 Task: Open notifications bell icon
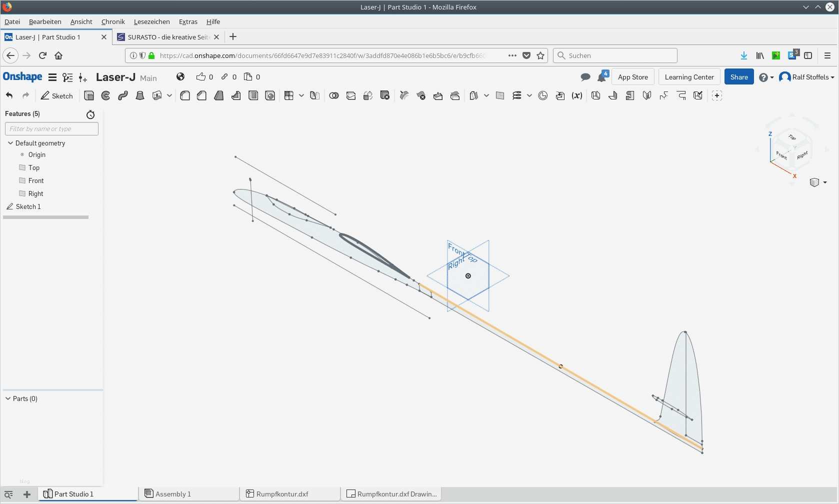[x=602, y=77]
